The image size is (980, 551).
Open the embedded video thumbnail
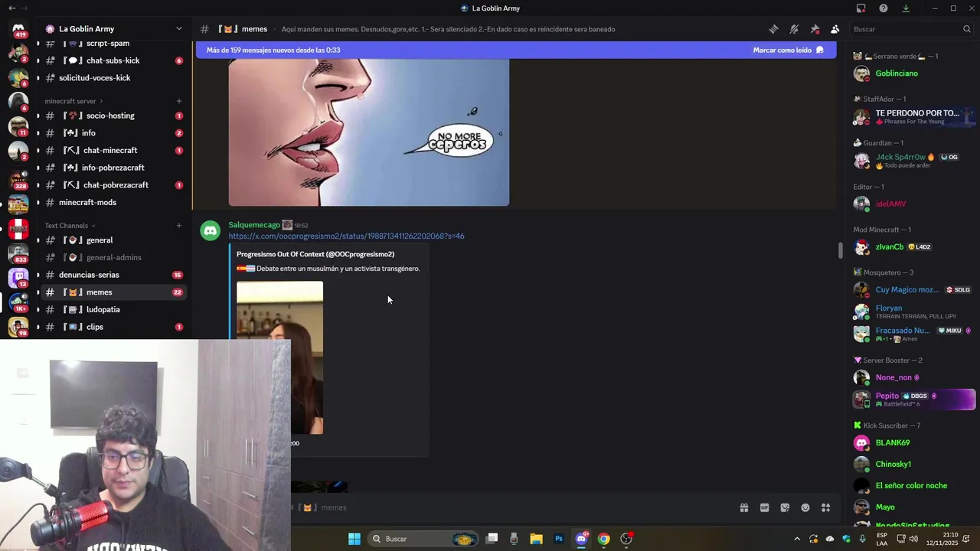279,357
